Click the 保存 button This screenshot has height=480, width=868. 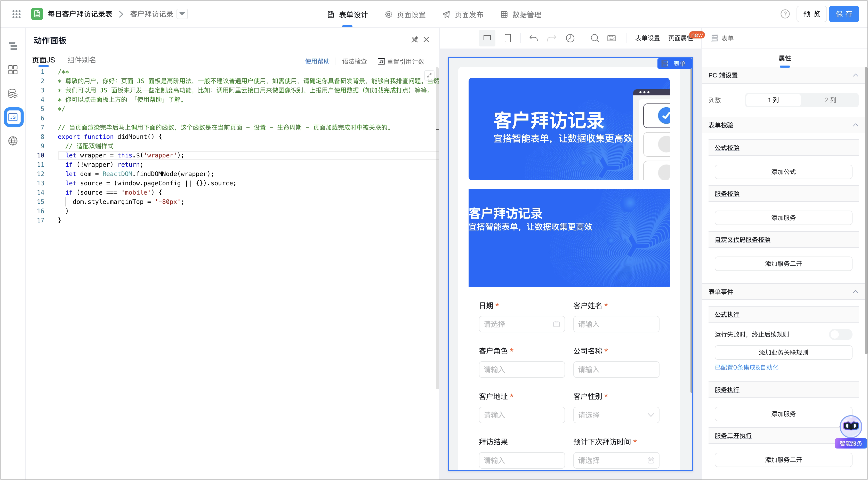[x=843, y=14]
